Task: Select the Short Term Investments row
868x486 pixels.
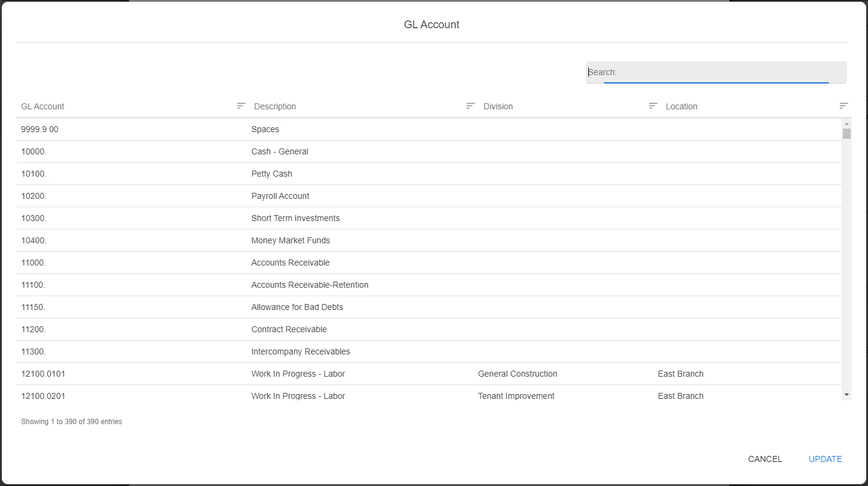Action: pyautogui.click(x=429, y=218)
